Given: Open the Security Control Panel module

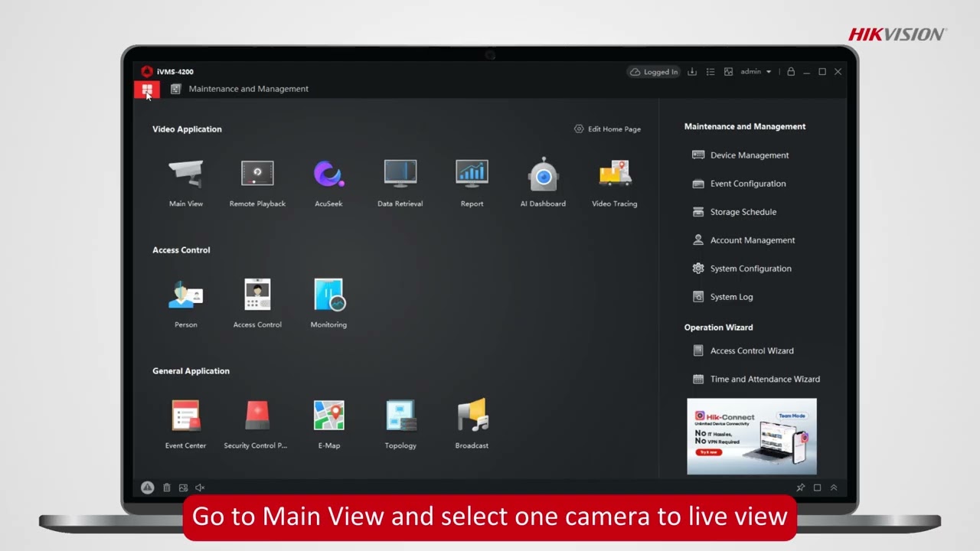Looking at the screenshot, I should pos(256,424).
